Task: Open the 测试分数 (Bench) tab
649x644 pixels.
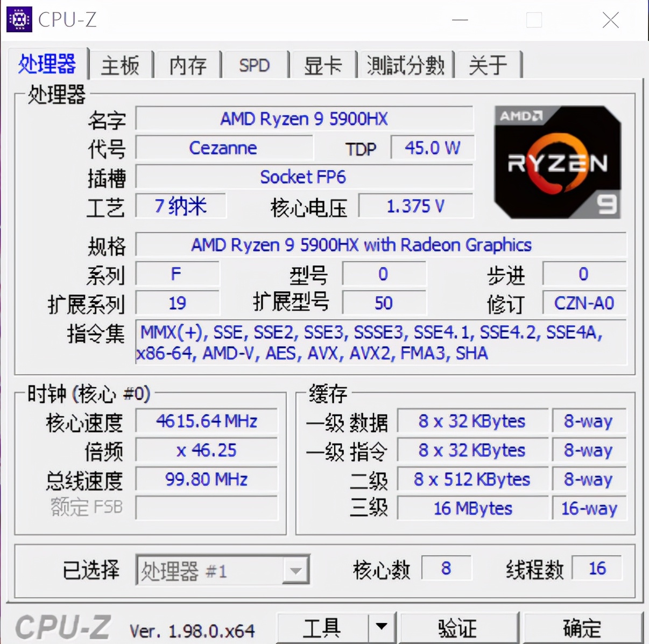Action: (x=405, y=65)
